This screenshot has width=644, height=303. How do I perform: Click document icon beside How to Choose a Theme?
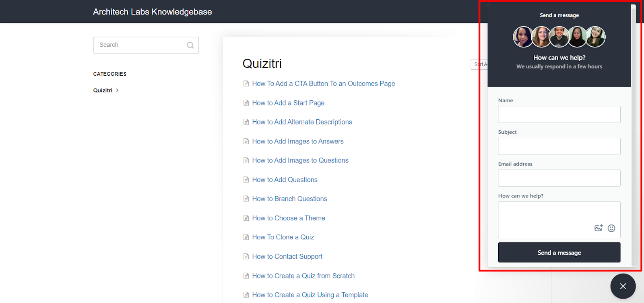coord(246,218)
